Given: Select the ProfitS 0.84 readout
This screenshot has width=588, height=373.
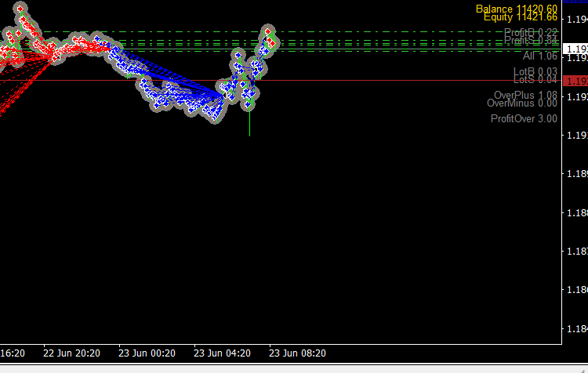Looking at the screenshot, I should click(531, 40).
